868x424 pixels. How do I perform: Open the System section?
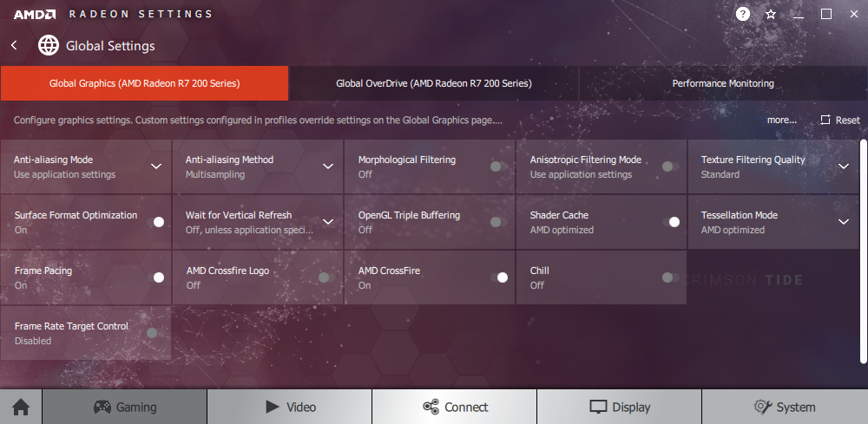(x=785, y=408)
